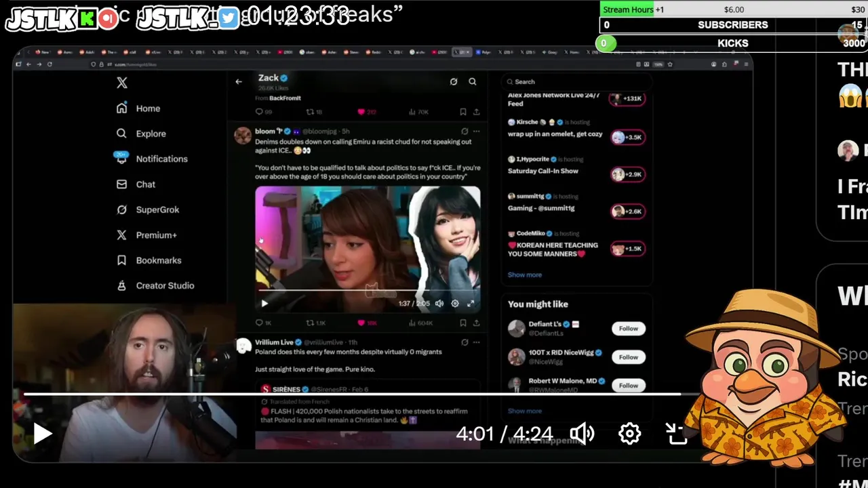Repost bloom's post with 1.1K reposts
This screenshot has width=868, height=488.
(316, 323)
